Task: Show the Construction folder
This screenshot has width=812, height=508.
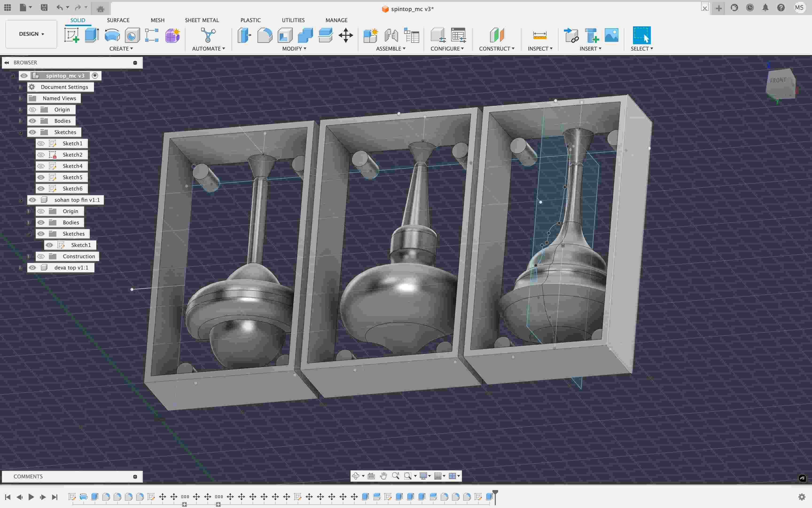Action: click(x=41, y=256)
